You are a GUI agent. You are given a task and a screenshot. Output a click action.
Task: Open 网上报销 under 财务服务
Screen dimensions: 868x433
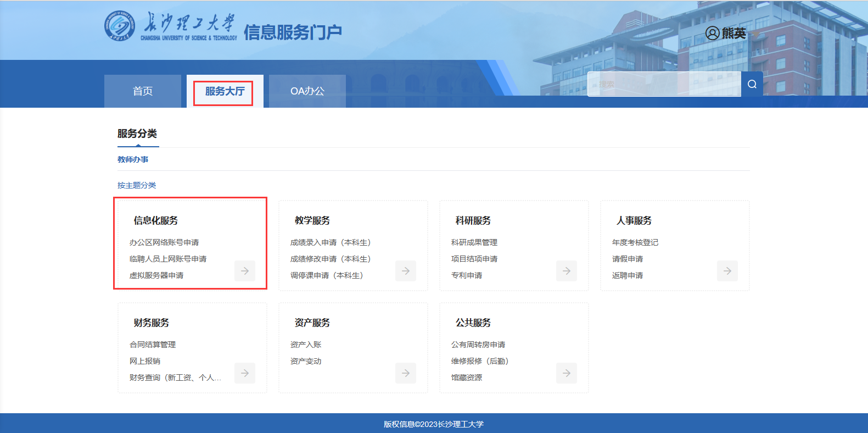click(145, 361)
